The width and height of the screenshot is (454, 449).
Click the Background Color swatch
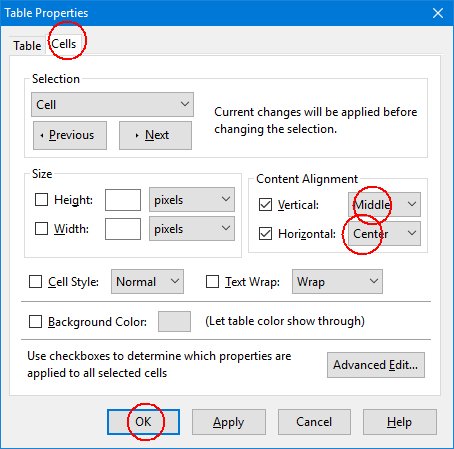174,322
